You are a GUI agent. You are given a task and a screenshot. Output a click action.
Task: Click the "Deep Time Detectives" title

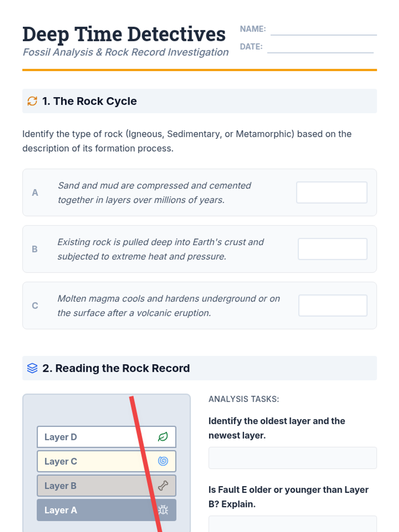click(x=124, y=34)
